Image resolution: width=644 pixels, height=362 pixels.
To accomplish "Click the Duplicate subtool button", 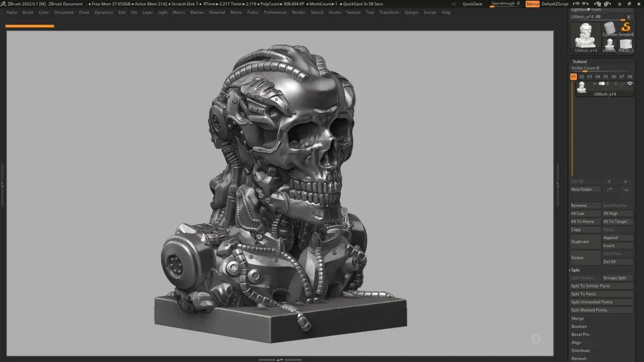I will coord(586,241).
